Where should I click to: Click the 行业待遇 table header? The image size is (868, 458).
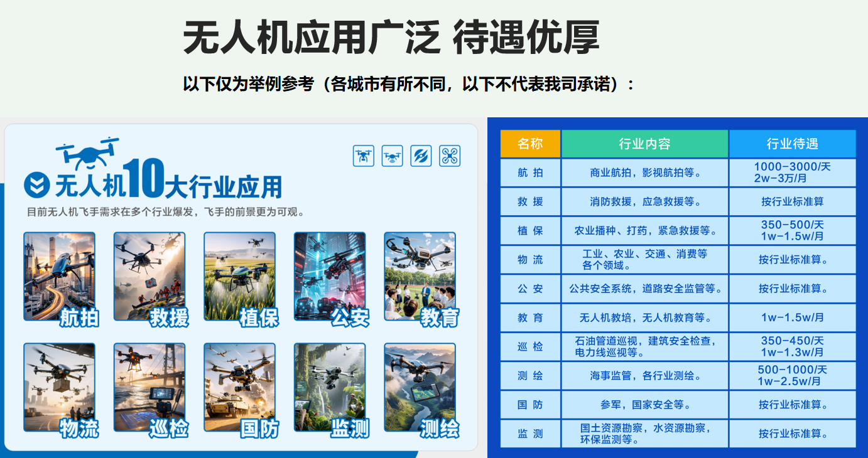793,144
